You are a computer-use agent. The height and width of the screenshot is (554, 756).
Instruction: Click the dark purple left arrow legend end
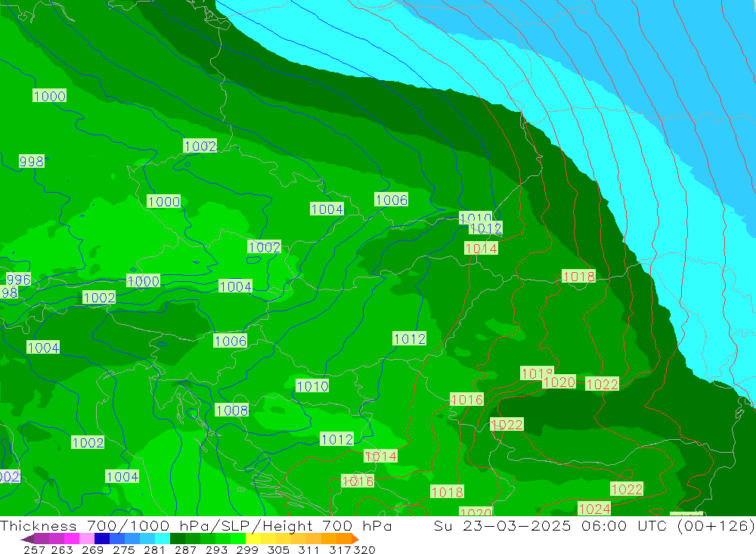click(27, 539)
